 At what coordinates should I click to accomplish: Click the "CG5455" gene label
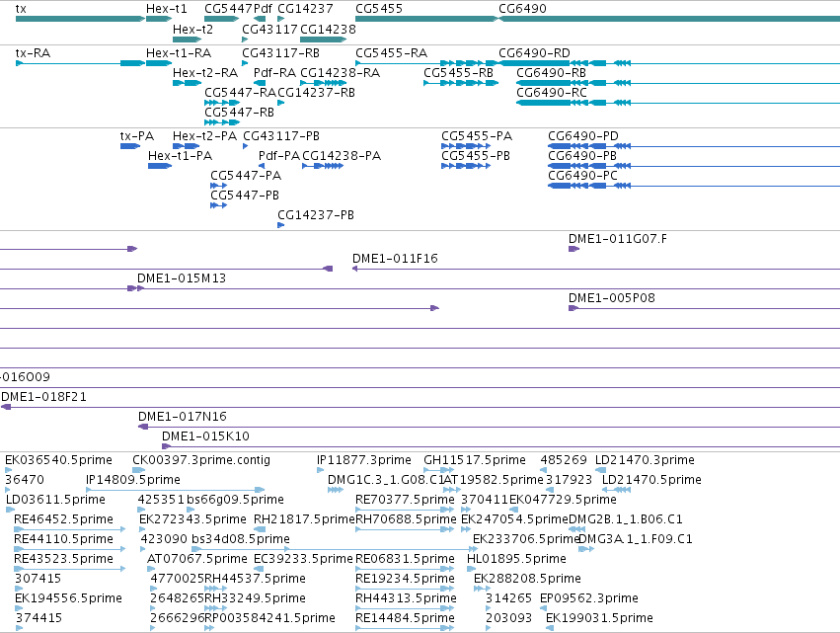pos(379,9)
